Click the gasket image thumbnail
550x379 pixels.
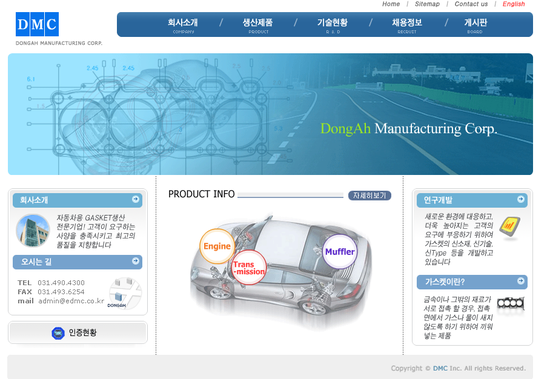pos(511,303)
